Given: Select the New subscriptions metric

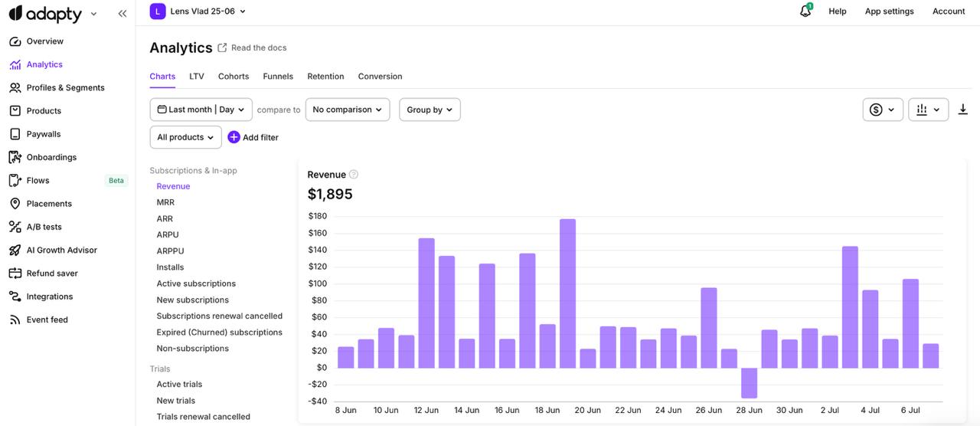Looking at the screenshot, I should tap(192, 300).
